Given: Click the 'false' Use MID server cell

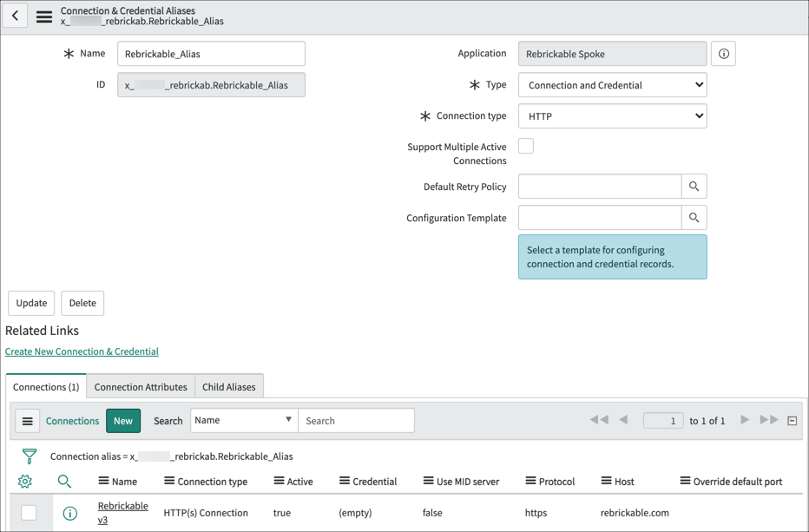Looking at the screenshot, I should click(x=432, y=513).
